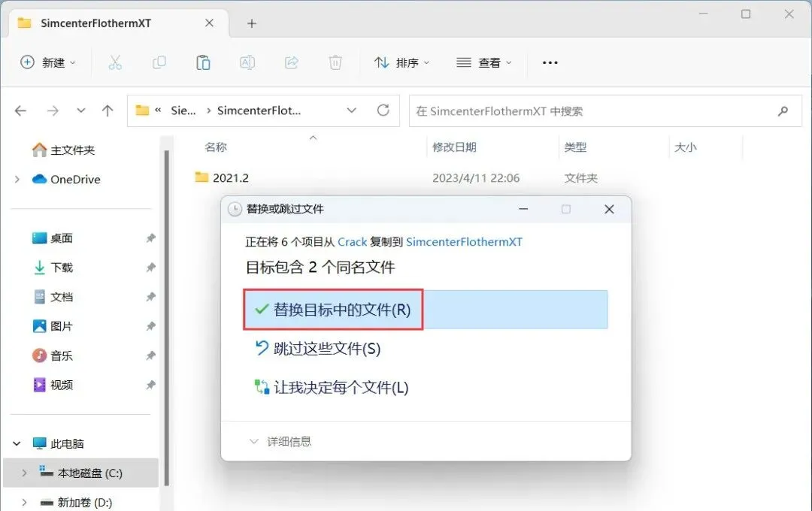The image size is (812, 511).
Task: Minimize the 替换或跳过文件 dialog
Action: [x=523, y=209]
